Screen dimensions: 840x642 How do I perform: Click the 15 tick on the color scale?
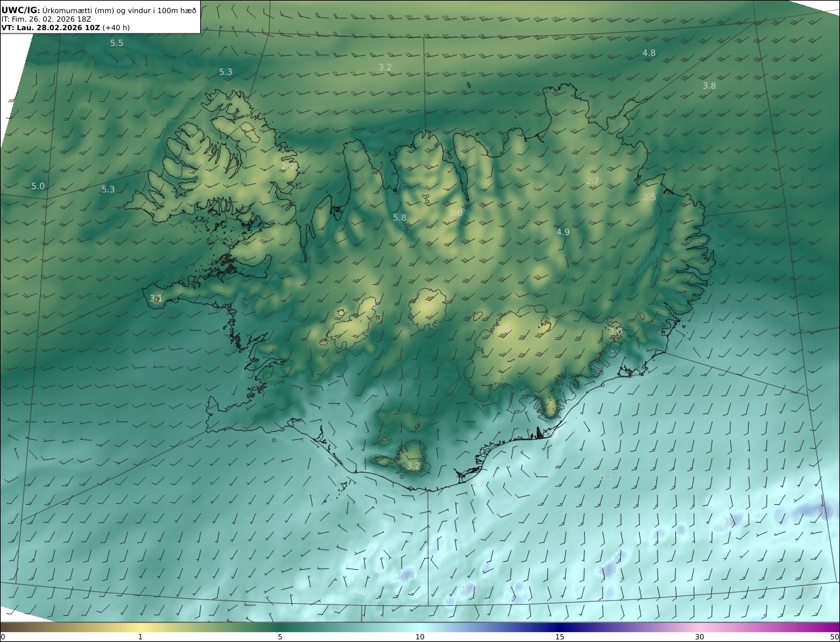click(560, 637)
